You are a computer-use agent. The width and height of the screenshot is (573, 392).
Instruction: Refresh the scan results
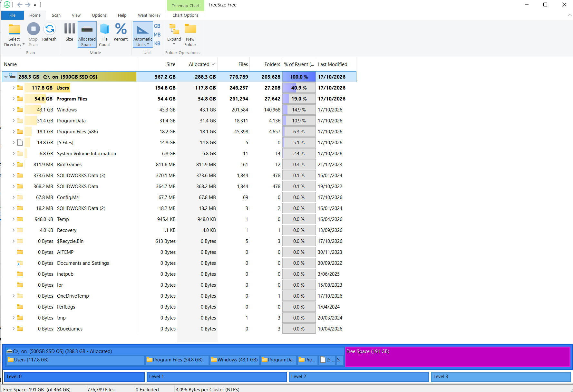[49, 32]
